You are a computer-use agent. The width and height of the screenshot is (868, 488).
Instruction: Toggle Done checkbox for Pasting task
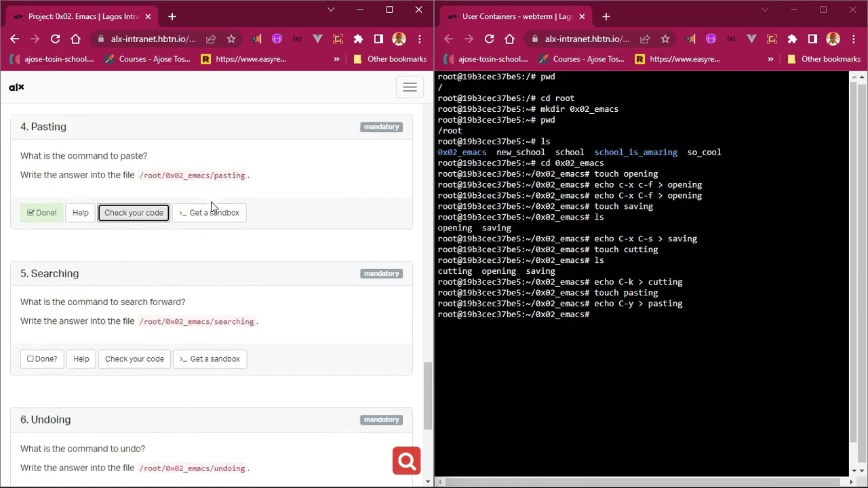pyautogui.click(x=42, y=213)
